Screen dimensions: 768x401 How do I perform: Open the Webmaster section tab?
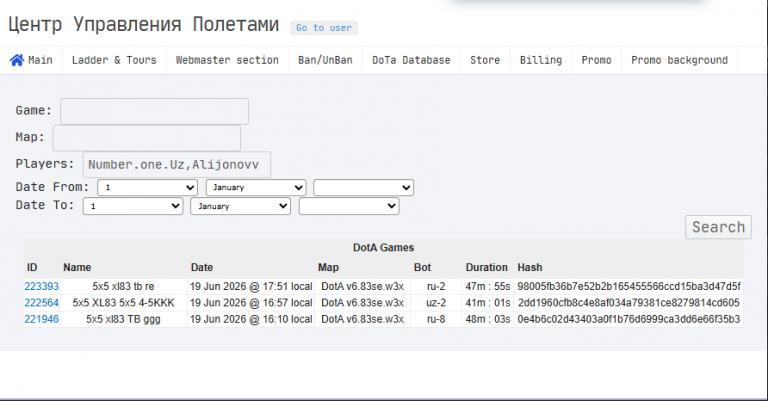click(x=227, y=60)
